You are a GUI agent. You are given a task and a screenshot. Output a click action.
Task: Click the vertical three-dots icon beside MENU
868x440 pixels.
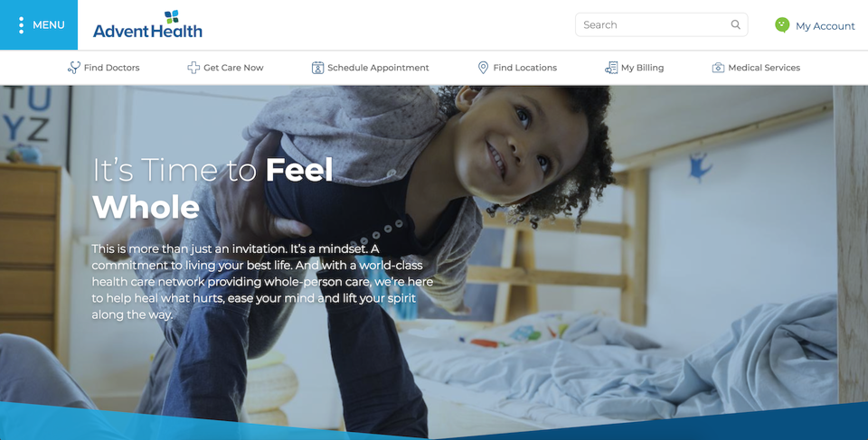pos(21,25)
